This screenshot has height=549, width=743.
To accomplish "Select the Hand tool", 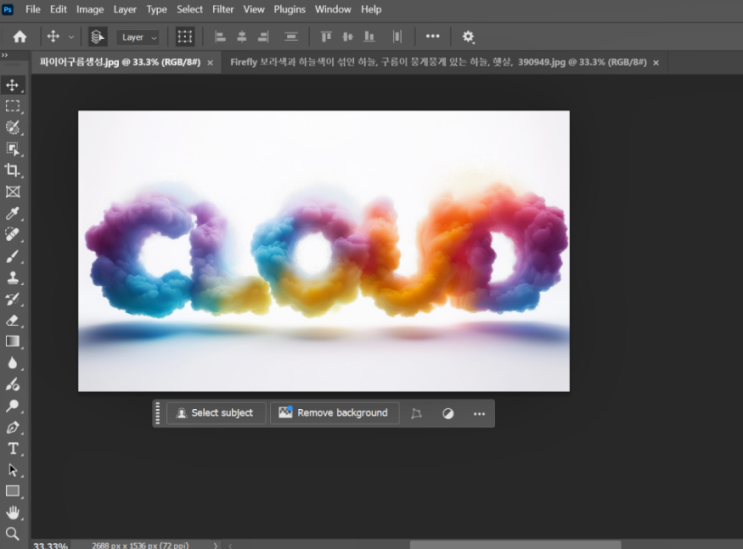I will [x=13, y=513].
